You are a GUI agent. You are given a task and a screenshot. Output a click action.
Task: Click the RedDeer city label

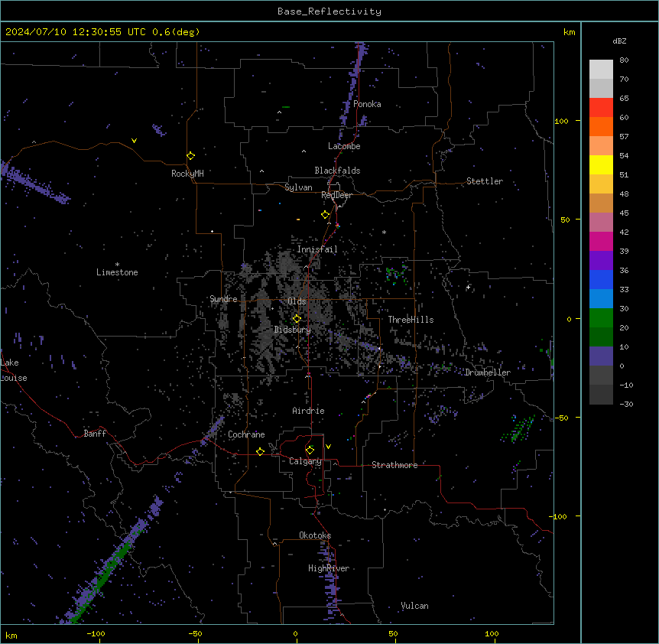[x=336, y=195]
